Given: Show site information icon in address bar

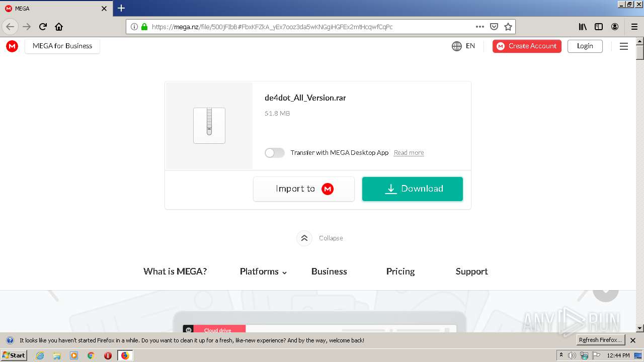Looking at the screenshot, I should tap(134, 27).
